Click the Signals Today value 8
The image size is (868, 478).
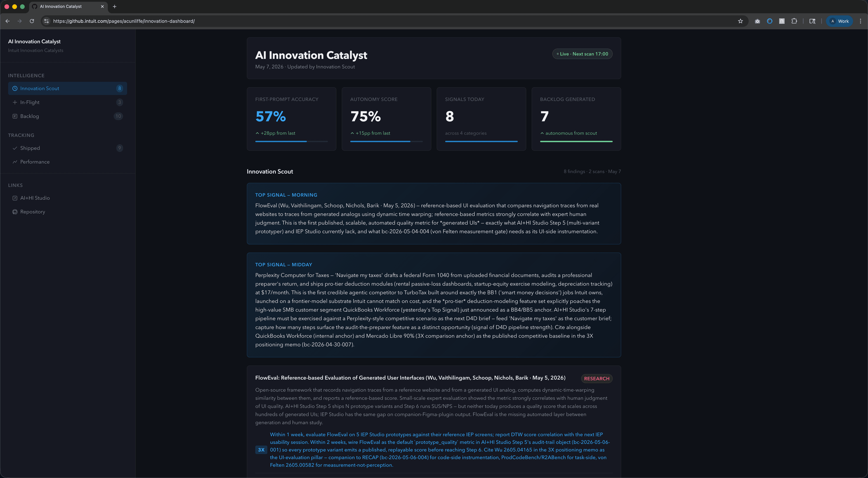[x=450, y=116]
